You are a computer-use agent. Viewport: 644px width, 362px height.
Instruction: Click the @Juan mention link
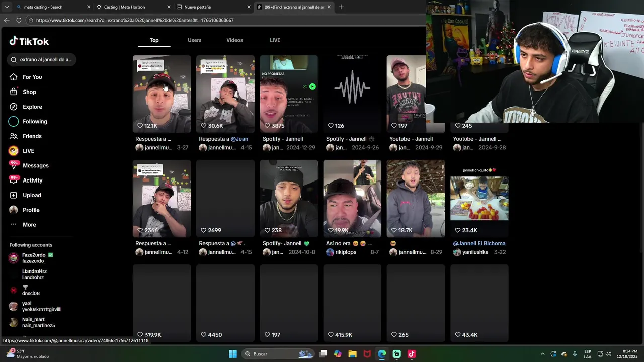point(239,139)
